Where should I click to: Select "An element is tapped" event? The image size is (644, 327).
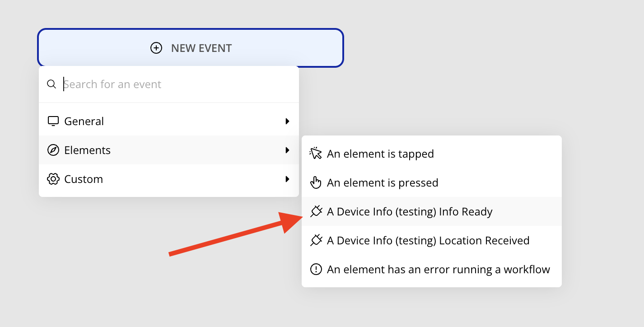tap(380, 154)
